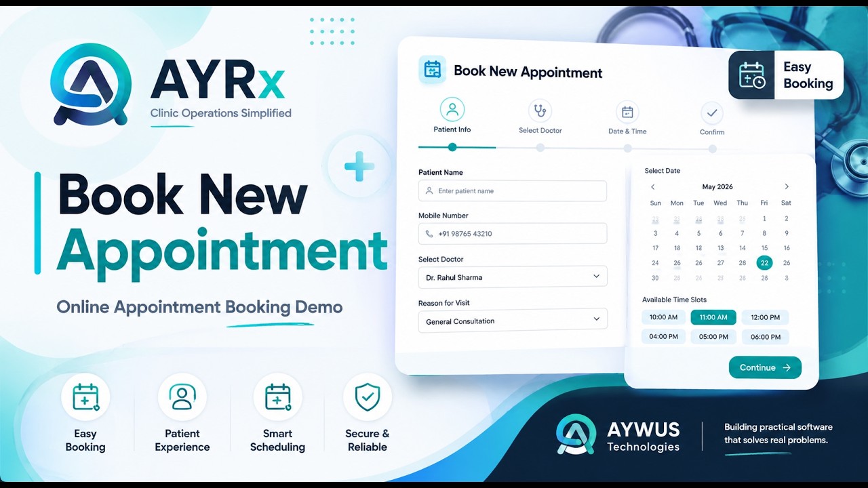Click the May 2026 month label
This screenshot has width=868, height=488.
pyautogui.click(x=717, y=186)
